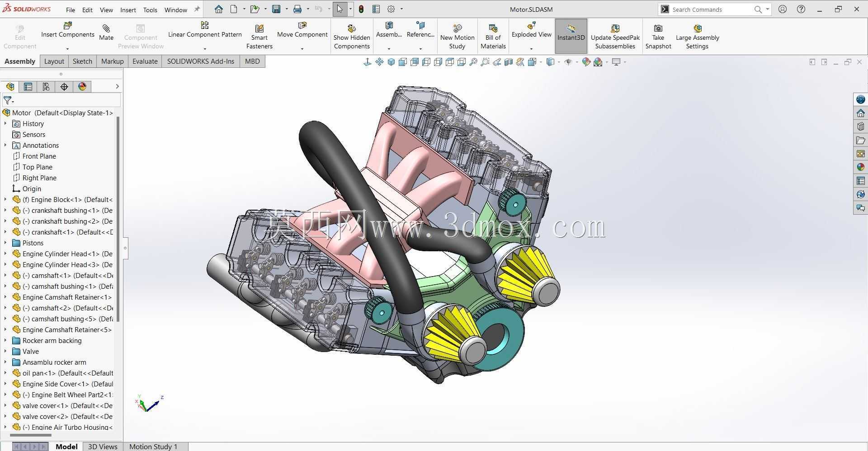The width and height of the screenshot is (868, 451).
Task: Open the PropertyManager tab in the left panel
Action: (28, 87)
